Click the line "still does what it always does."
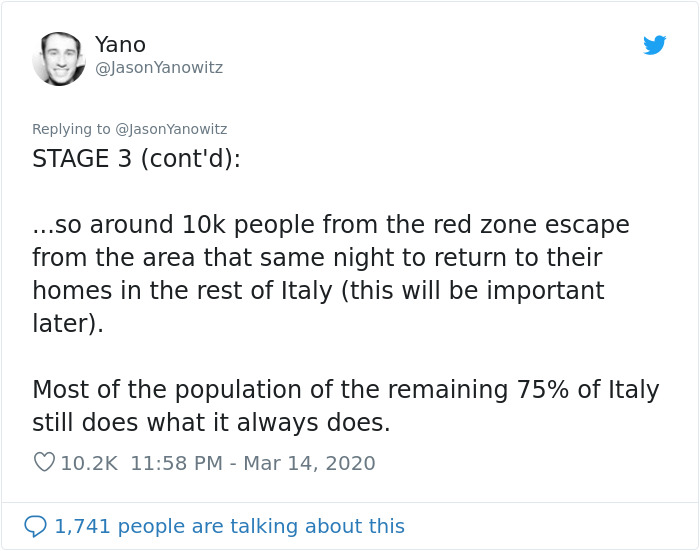700x551 pixels. coord(211,423)
